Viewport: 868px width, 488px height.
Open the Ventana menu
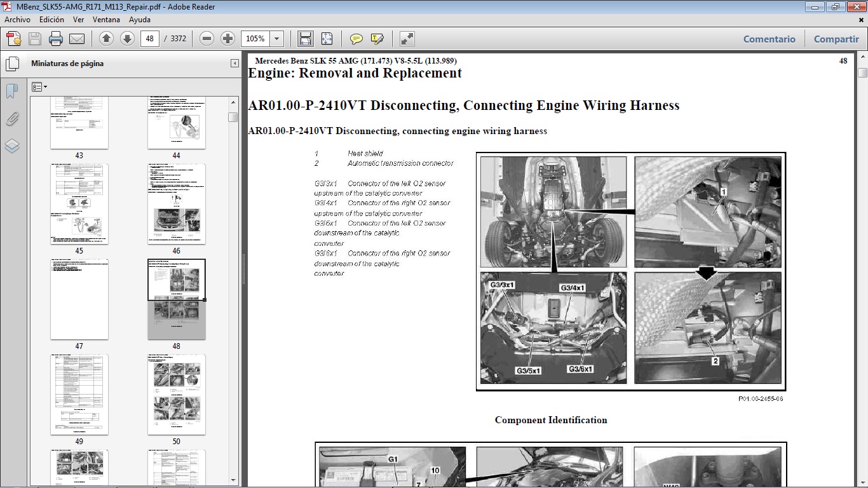click(106, 20)
